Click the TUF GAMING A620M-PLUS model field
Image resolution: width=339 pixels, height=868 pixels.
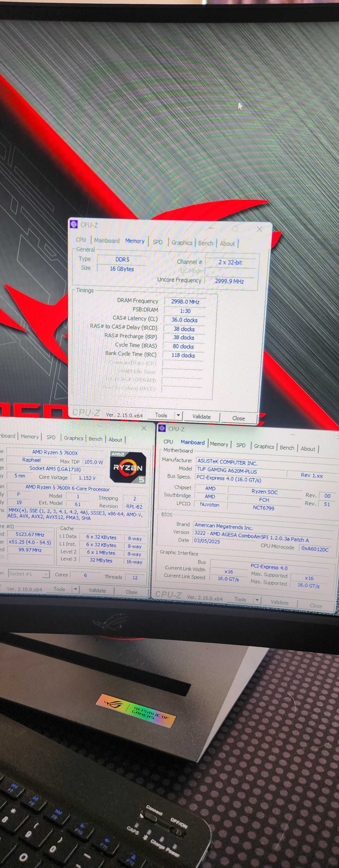[x=241, y=471]
